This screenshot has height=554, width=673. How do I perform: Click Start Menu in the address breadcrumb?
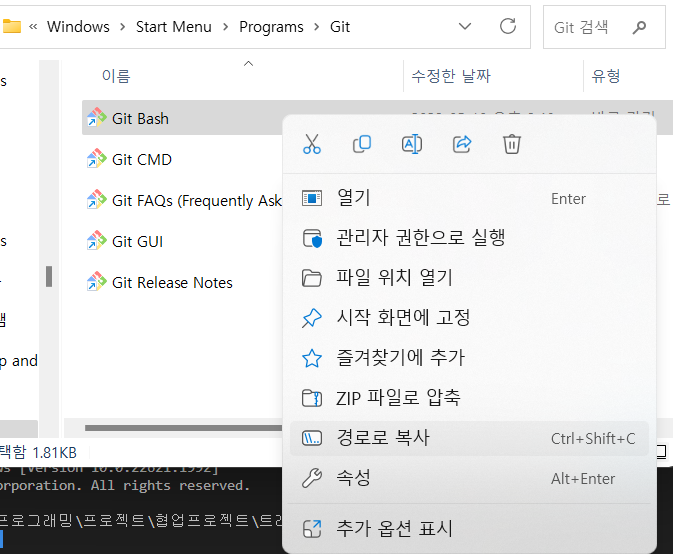pyautogui.click(x=174, y=27)
